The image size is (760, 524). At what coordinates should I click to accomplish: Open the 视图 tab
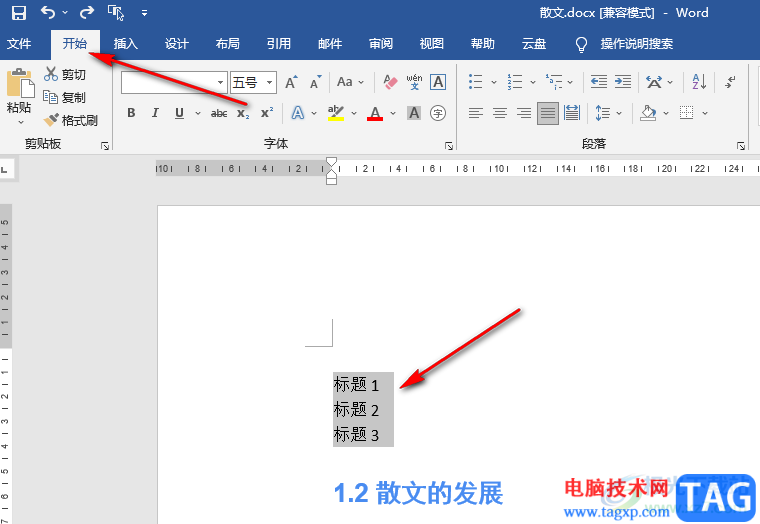click(x=431, y=44)
